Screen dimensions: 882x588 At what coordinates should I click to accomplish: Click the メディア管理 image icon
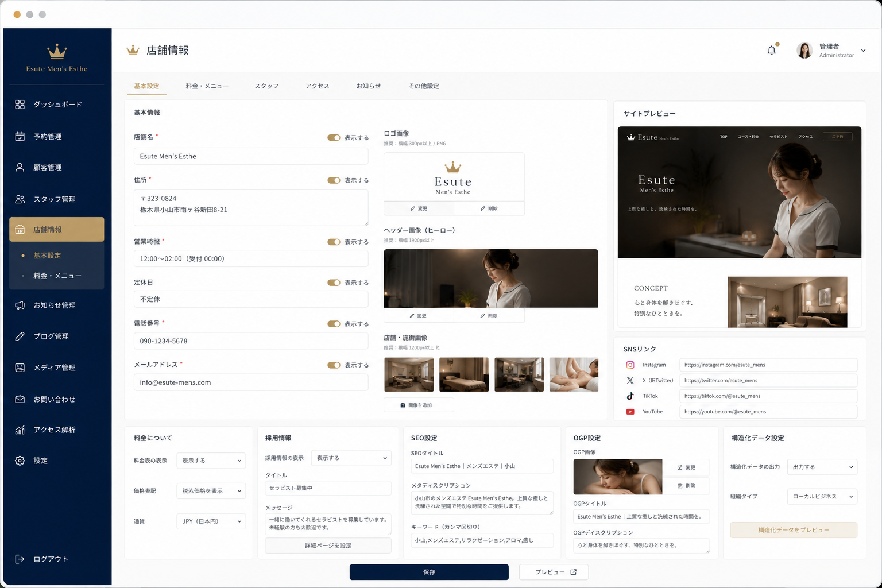pyautogui.click(x=20, y=367)
